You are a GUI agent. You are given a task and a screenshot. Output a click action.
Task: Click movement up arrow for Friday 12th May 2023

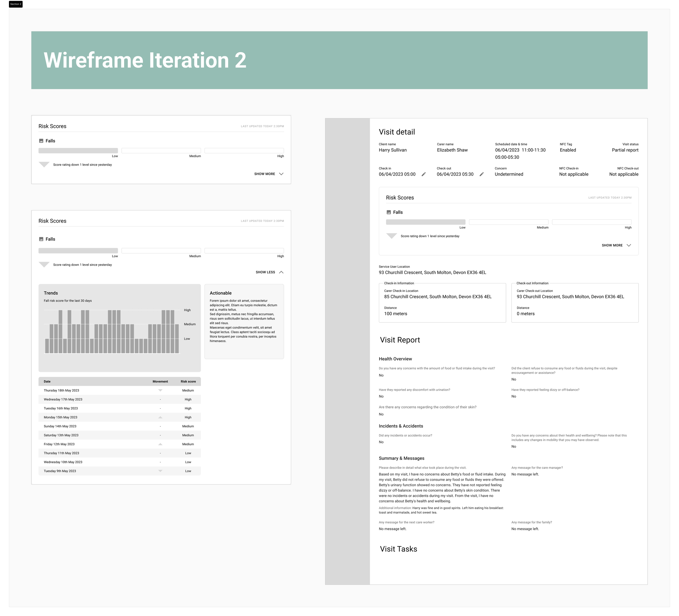(x=160, y=444)
